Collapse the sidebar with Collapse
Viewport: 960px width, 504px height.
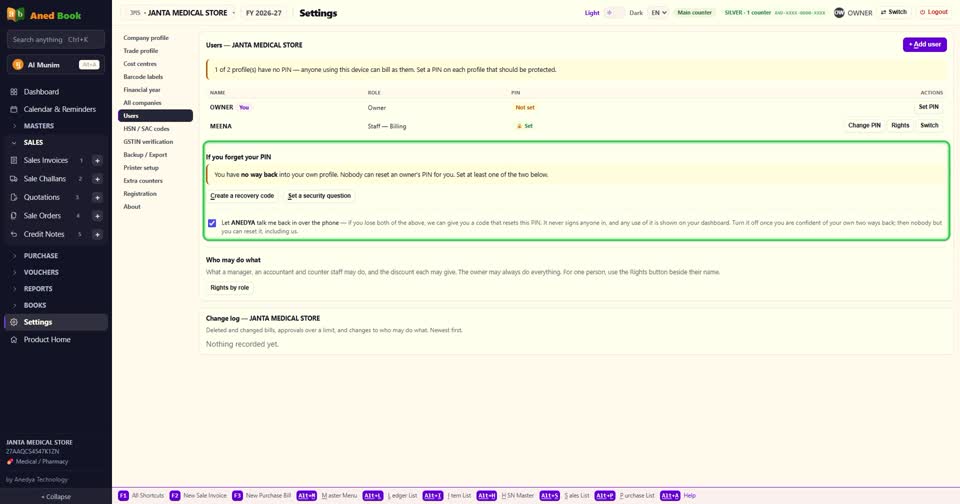click(56, 497)
